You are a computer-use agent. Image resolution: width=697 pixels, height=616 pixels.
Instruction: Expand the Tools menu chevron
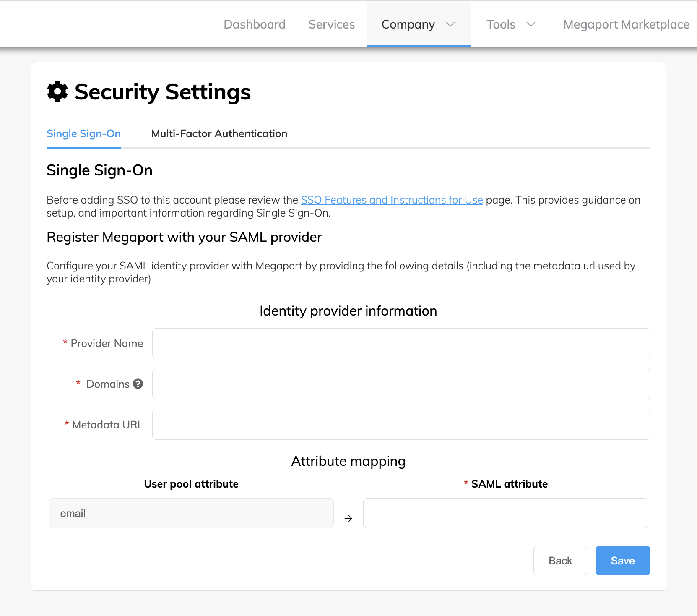click(531, 24)
